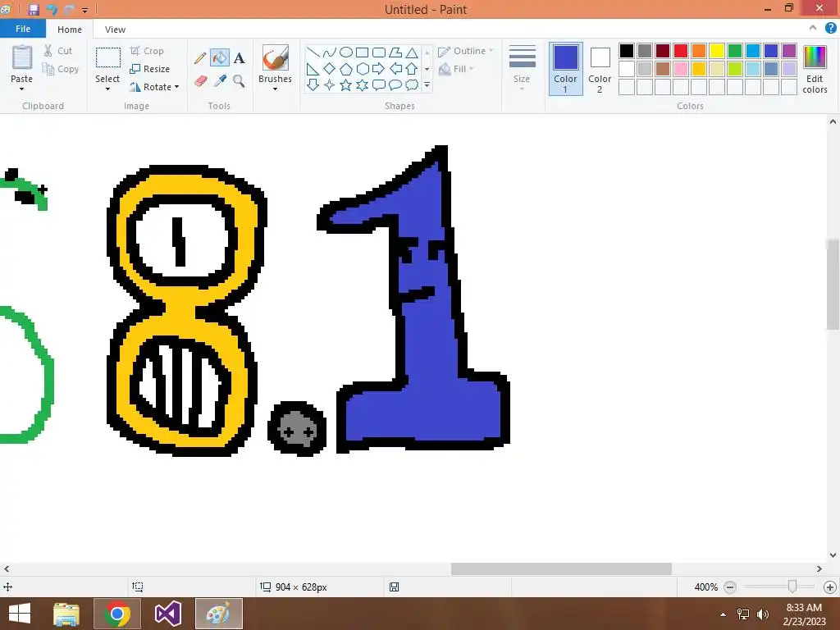Viewport: 840px width, 630px height.
Task: Open Chrome from the taskbar
Action: click(117, 614)
